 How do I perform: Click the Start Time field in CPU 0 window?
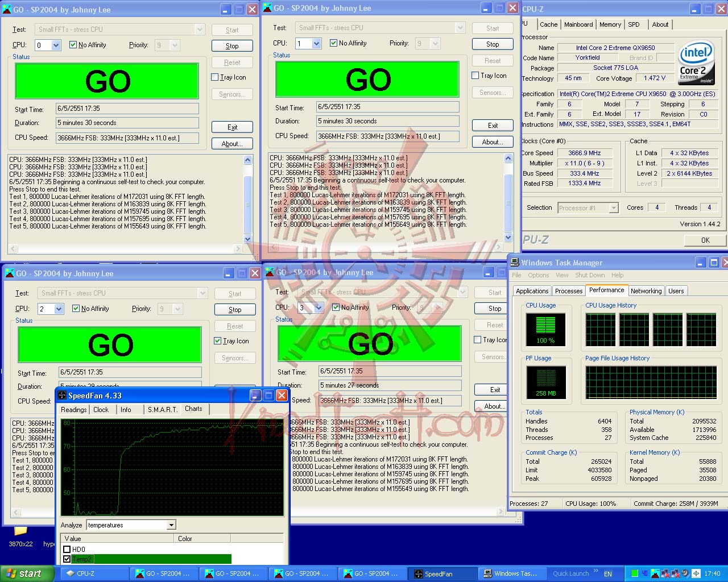(127, 109)
